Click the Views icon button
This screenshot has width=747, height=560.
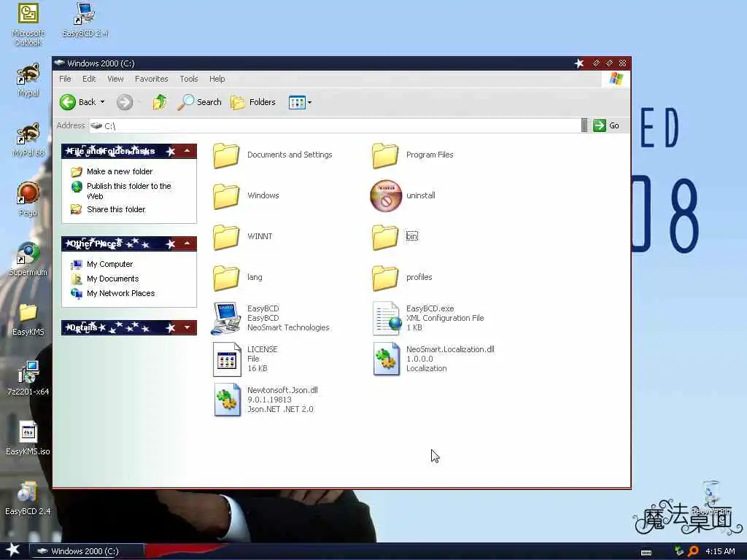pos(297,102)
